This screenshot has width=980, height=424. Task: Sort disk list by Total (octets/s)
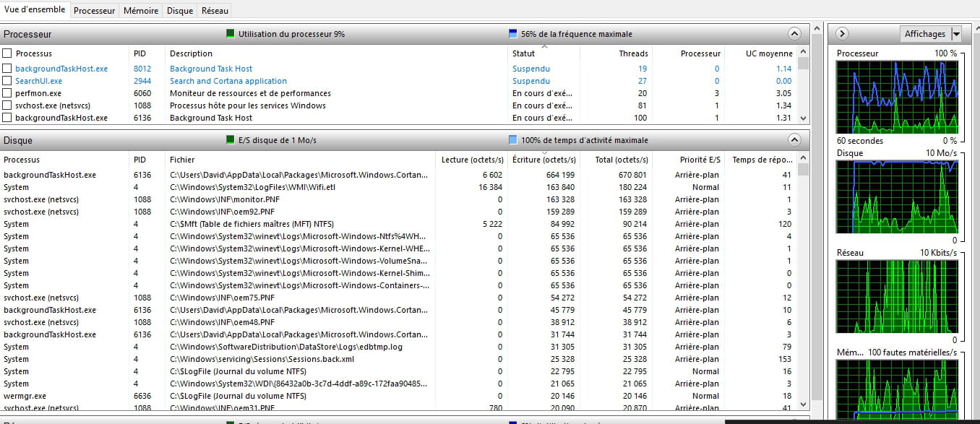point(616,160)
